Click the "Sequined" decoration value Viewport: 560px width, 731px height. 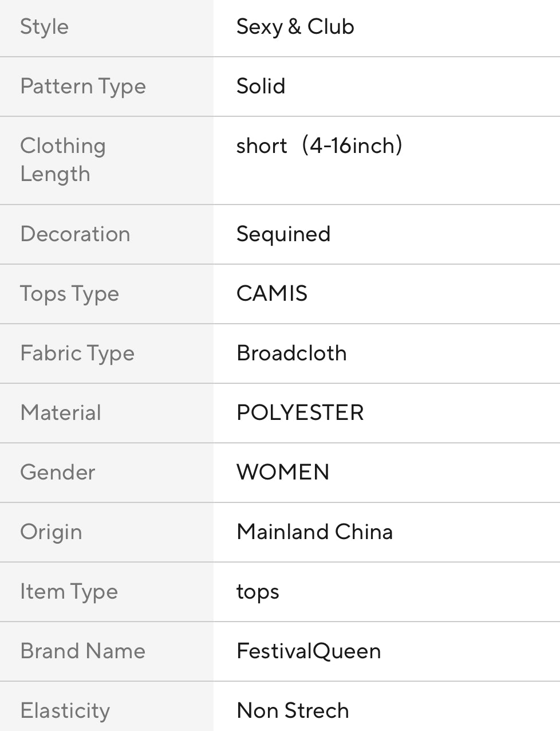[x=283, y=234]
